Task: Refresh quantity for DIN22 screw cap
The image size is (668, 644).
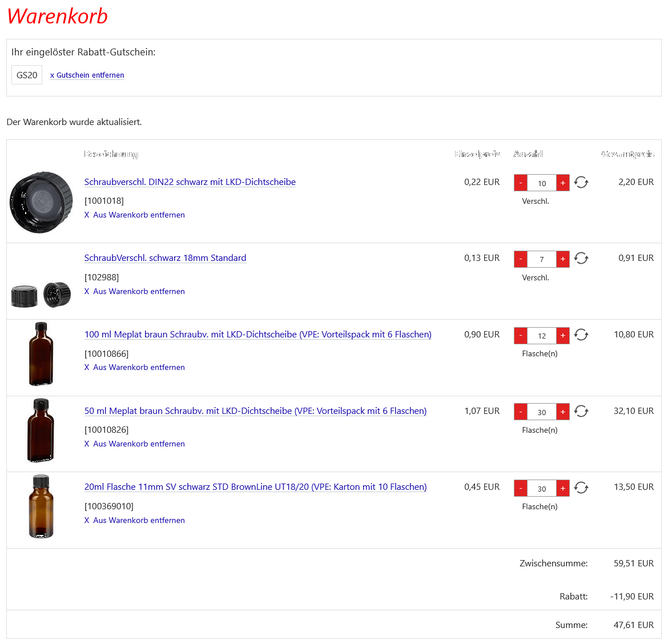Action: [581, 183]
